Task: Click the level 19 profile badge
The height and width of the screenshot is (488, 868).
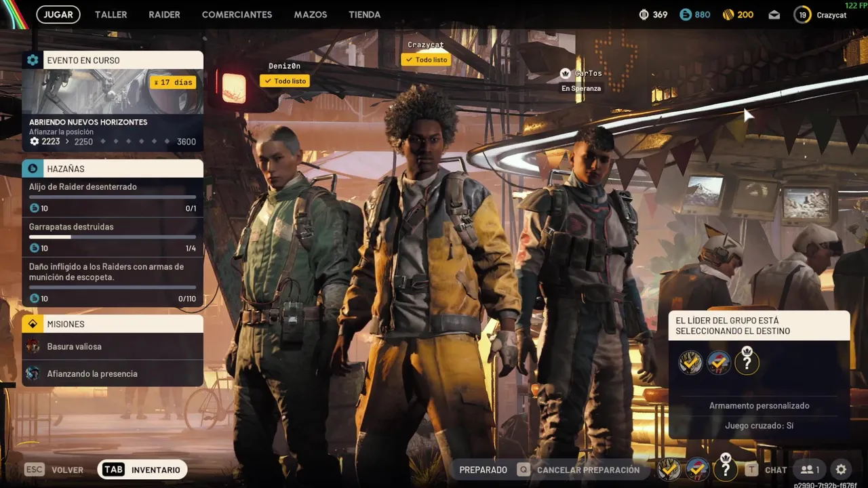Action: [x=802, y=15]
